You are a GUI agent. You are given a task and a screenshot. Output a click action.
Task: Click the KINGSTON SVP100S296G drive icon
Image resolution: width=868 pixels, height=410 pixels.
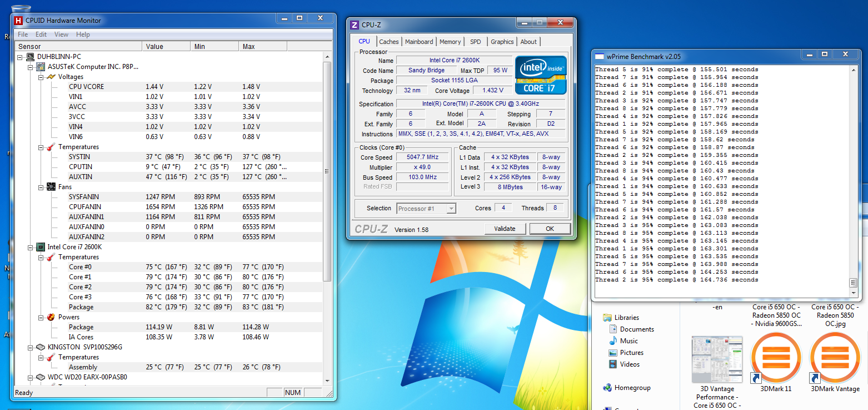point(39,347)
